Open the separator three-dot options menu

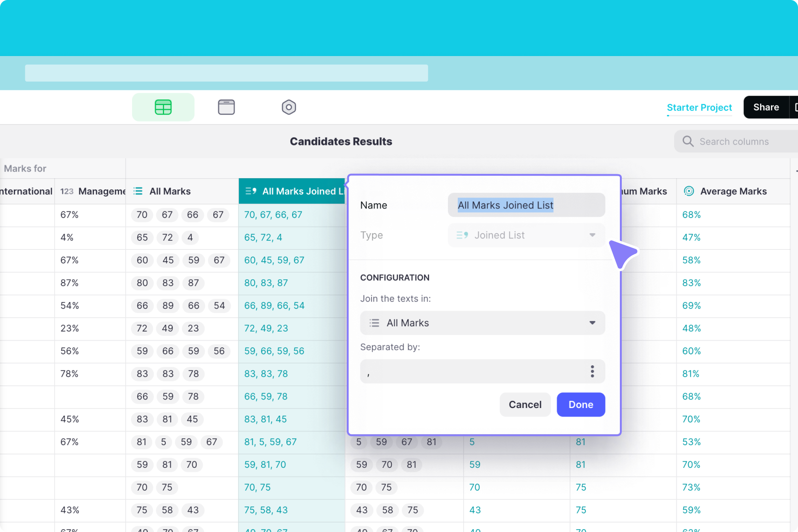coord(592,371)
